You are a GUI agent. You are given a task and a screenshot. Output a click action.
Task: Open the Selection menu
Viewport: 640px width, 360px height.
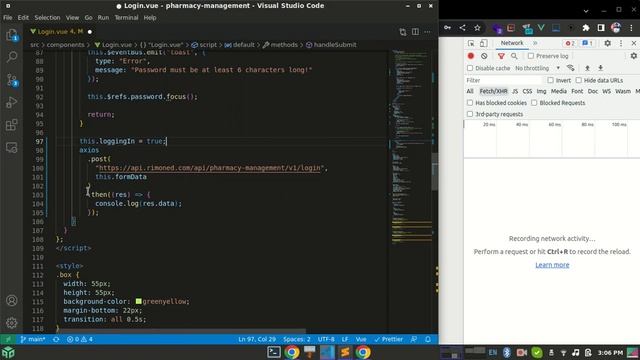pos(47,18)
